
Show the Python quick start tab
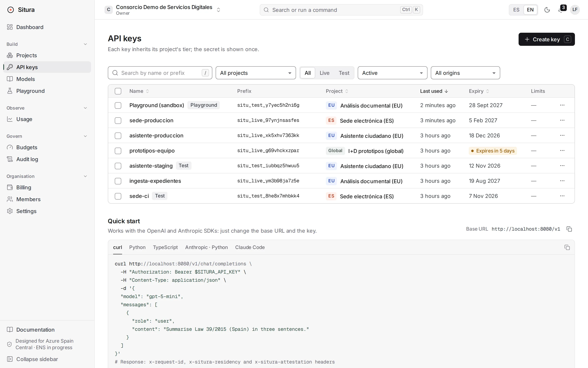coord(137,247)
